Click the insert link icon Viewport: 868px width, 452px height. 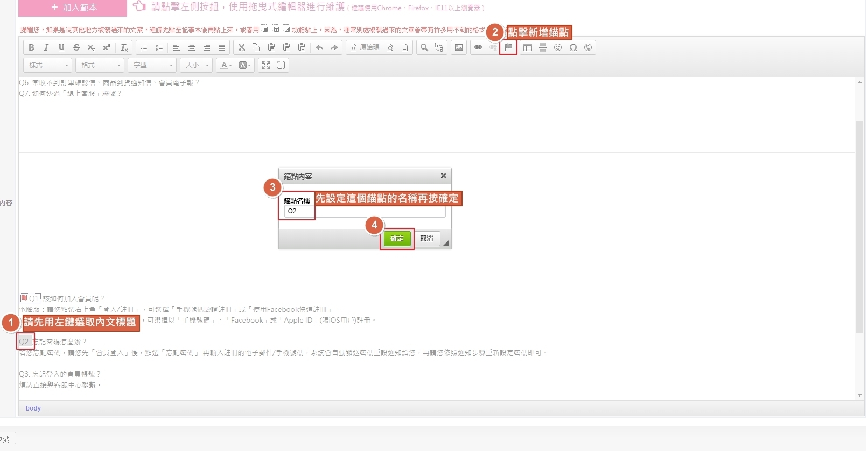[478, 47]
